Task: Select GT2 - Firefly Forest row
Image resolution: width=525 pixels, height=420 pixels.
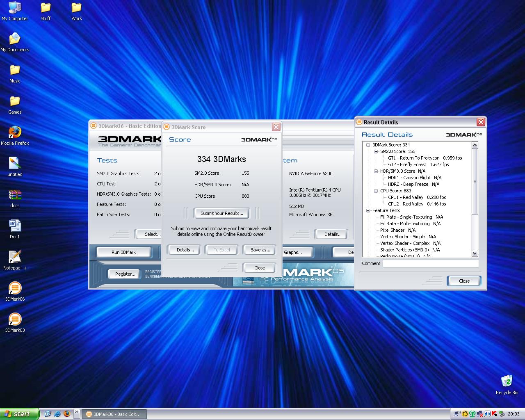Action: [x=418, y=164]
